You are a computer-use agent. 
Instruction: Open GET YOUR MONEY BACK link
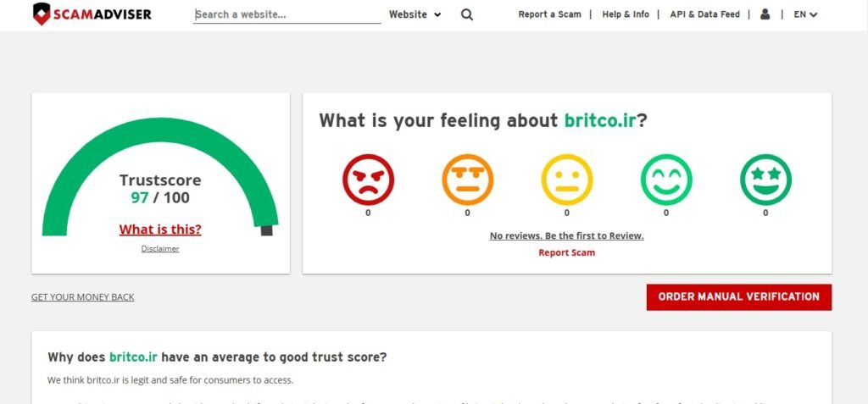point(82,297)
